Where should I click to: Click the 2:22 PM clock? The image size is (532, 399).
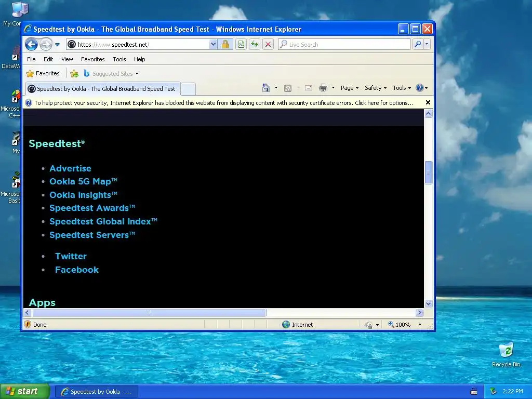point(513,391)
